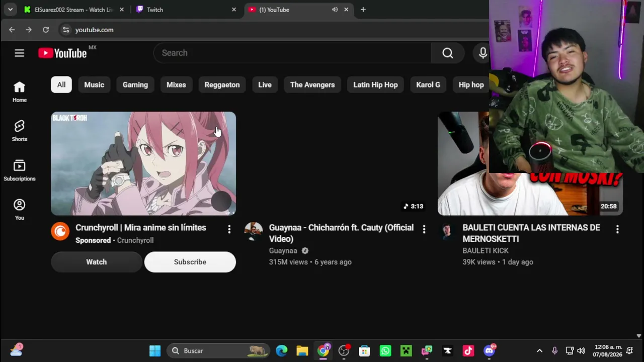This screenshot has height=362, width=644.
Task: Open the BAULETI KICK channel avatar
Action: [447, 231]
